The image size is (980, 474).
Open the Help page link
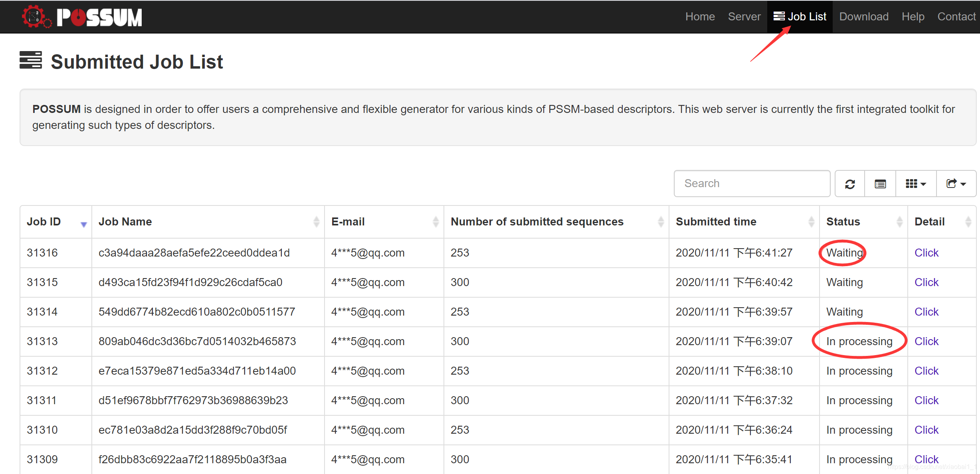pos(913,17)
